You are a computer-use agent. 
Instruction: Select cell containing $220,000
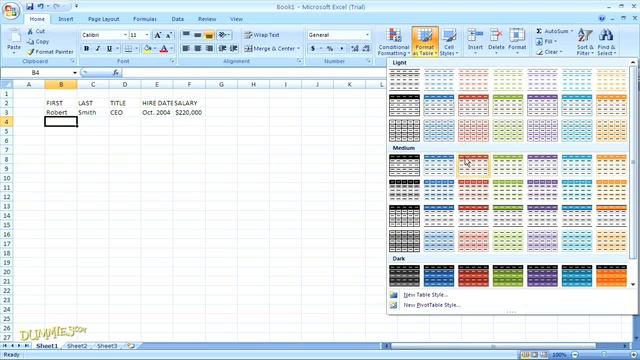pos(189,112)
